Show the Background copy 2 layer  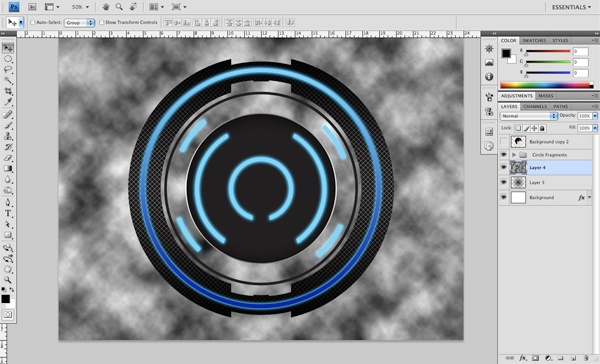pyautogui.click(x=504, y=142)
